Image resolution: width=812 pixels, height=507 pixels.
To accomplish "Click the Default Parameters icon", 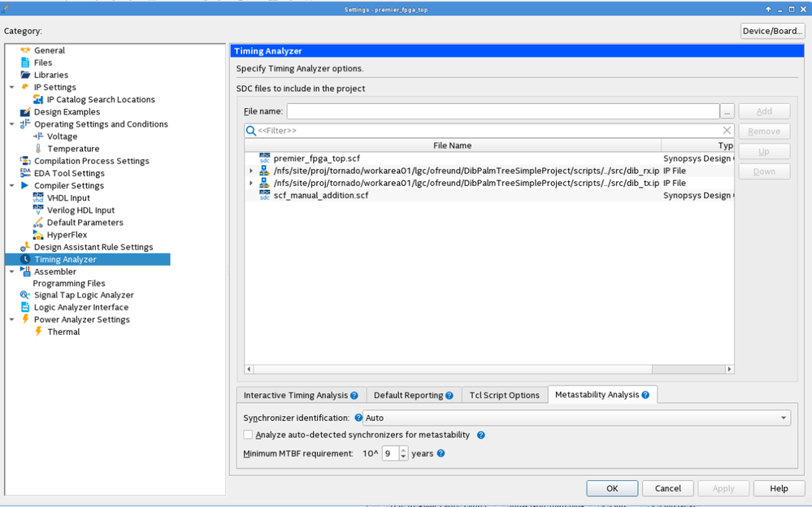I will 38,223.
